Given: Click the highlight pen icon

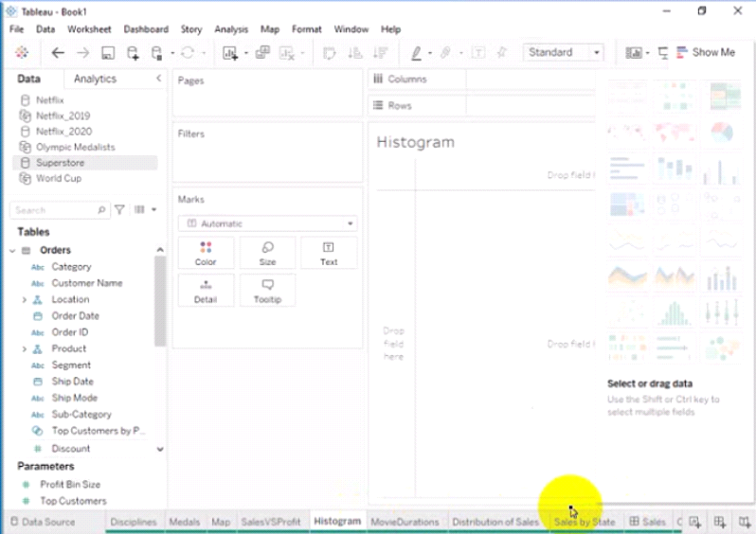Looking at the screenshot, I should pos(416,53).
